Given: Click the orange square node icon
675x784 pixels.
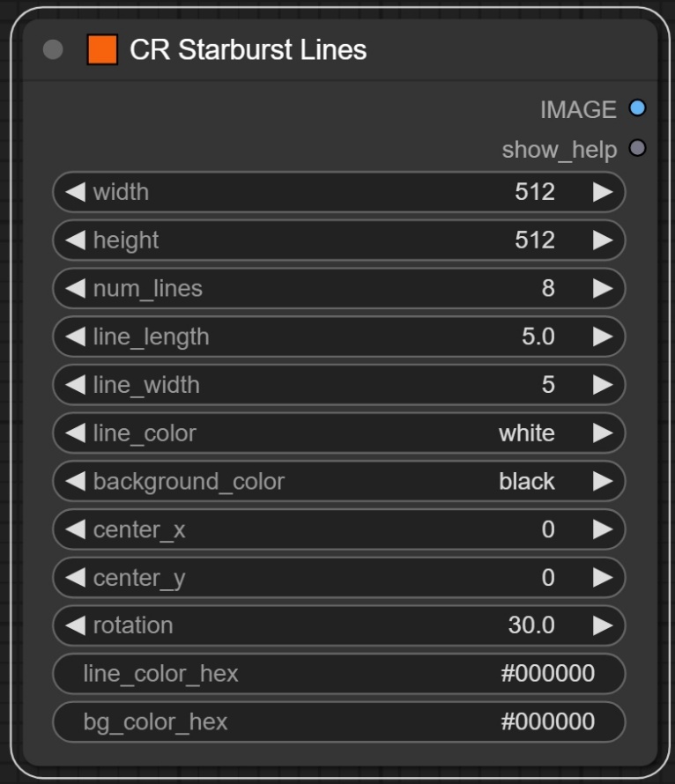Looking at the screenshot, I should click(102, 50).
